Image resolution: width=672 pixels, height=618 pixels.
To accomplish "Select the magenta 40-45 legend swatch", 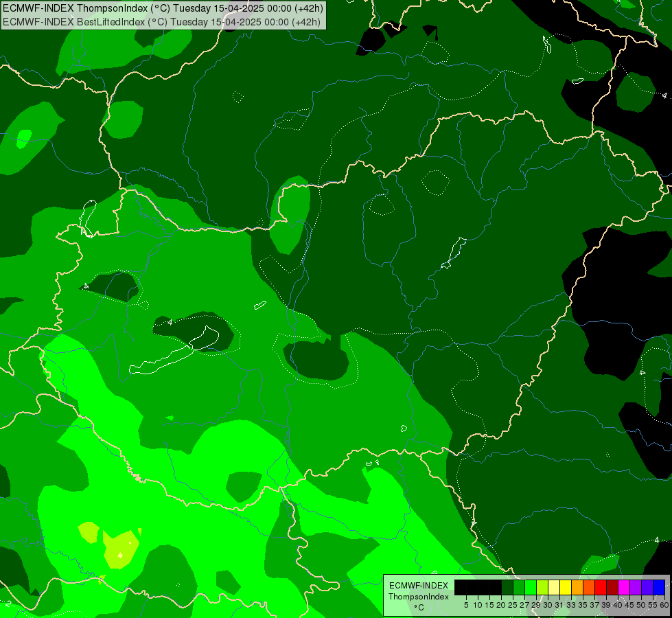I will (x=624, y=587).
